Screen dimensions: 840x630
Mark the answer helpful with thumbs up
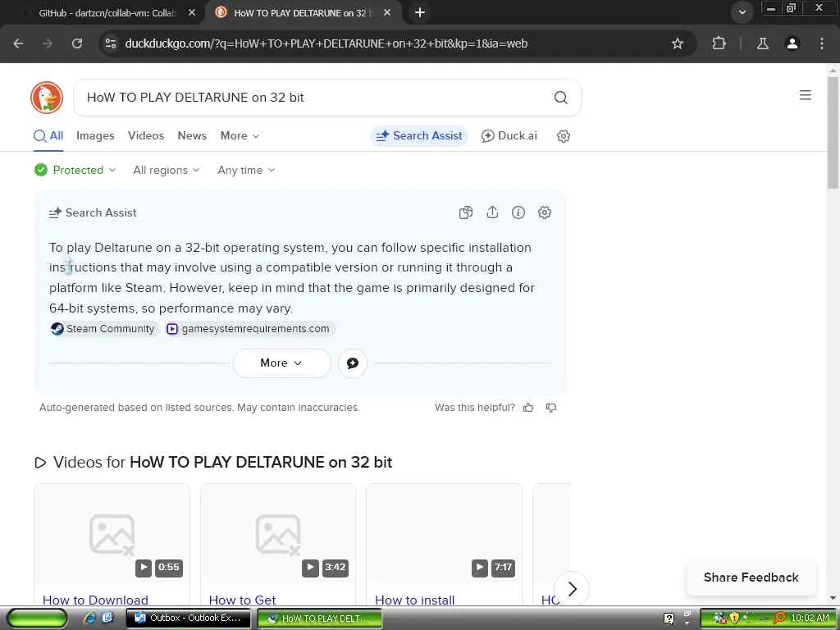coord(528,408)
